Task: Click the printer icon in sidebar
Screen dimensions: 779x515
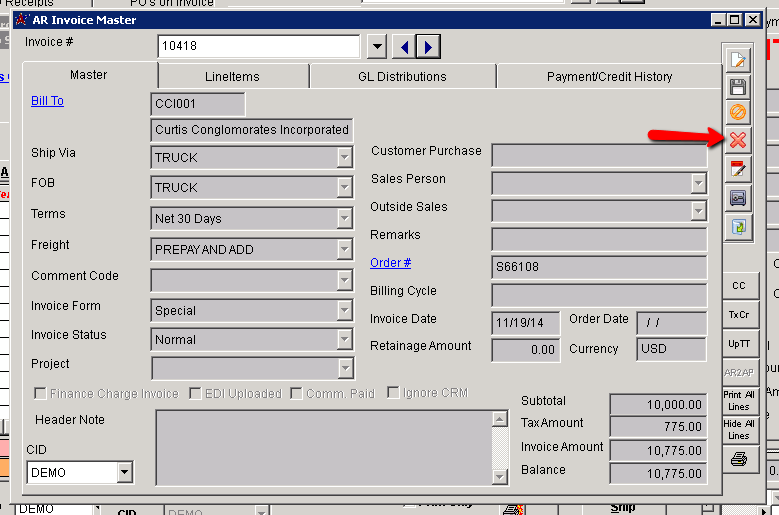Action: coord(738,459)
